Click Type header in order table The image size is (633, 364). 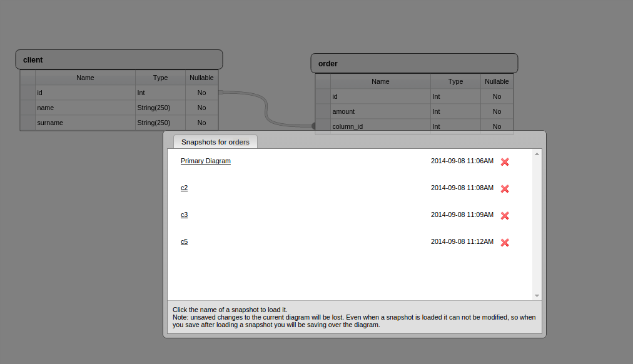coord(455,81)
